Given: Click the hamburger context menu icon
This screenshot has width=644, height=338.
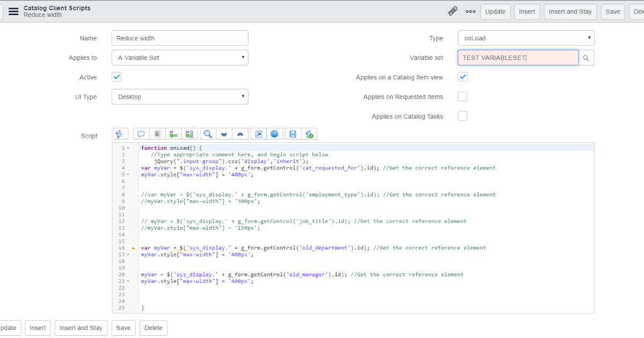Looking at the screenshot, I should 13,11.
